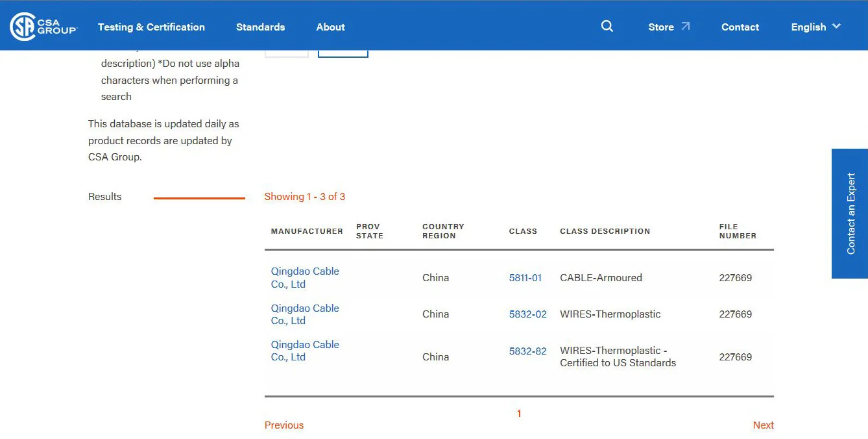Open class 5832-82 link
The height and width of the screenshot is (439, 868).
tap(527, 351)
